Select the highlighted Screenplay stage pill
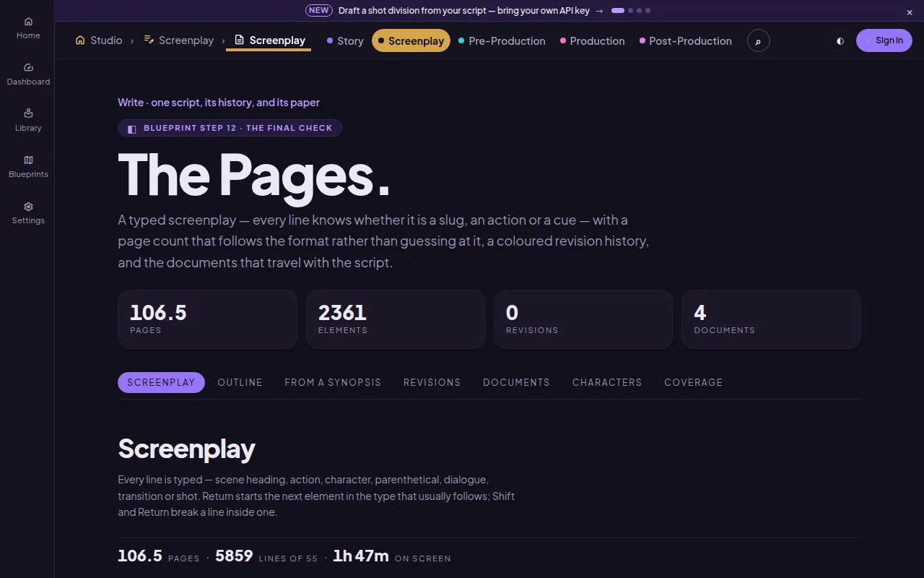This screenshot has height=578, width=924. [411, 41]
